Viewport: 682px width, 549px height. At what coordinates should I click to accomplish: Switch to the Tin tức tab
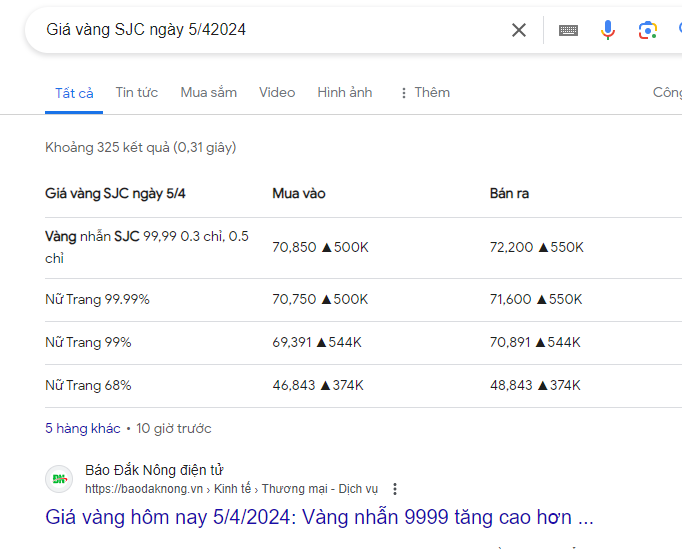point(136,92)
